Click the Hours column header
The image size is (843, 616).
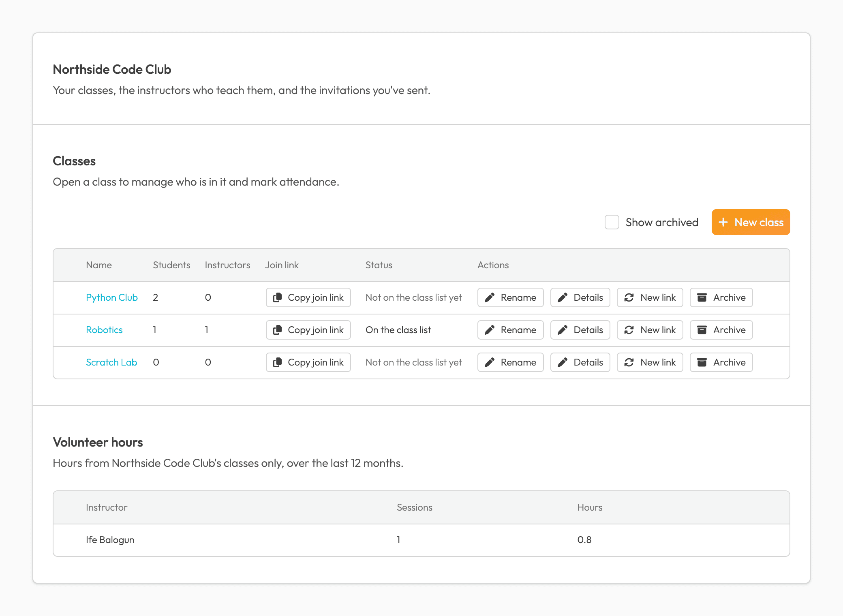(590, 507)
